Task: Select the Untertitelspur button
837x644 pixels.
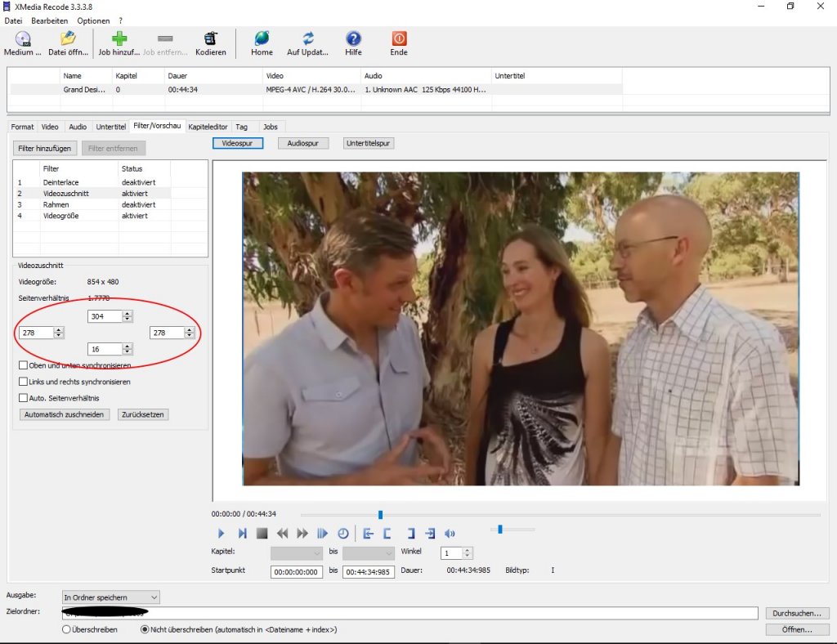Action: pyautogui.click(x=369, y=143)
